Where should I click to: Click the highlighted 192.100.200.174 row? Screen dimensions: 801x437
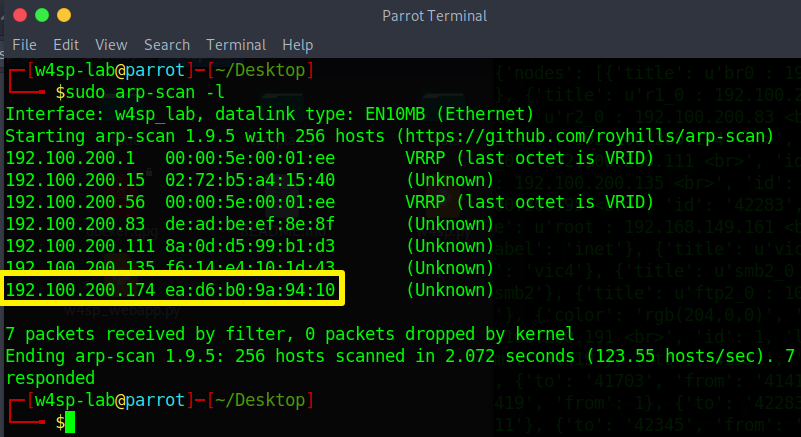pyautogui.click(x=172, y=289)
